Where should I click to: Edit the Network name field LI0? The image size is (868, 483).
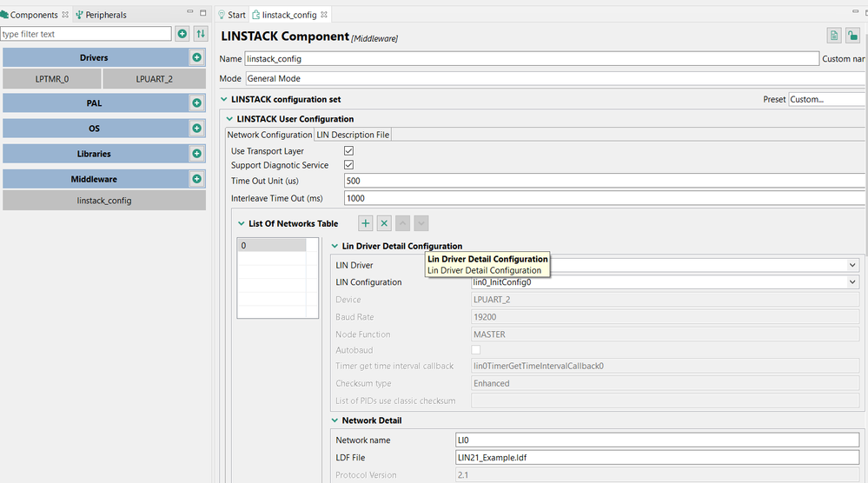click(x=657, y=440)
